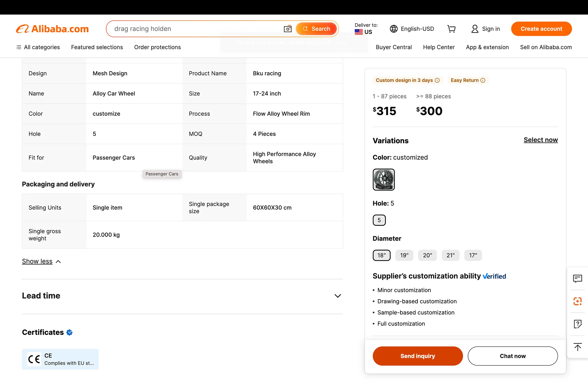The width and height of the screenshot is (588, 382).
Task: Click the Flow Alloy Wheel Rim value
Action: [x=281, y=114]
